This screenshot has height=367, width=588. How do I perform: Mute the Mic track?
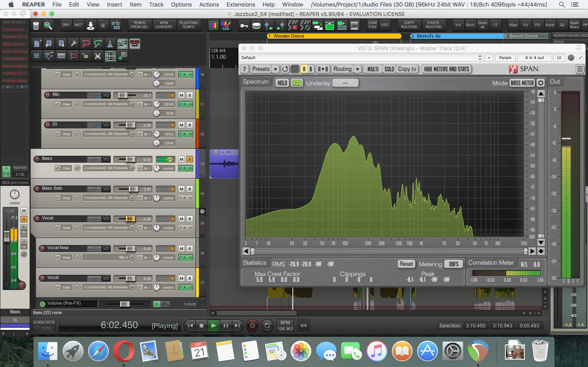pos(182,95)
